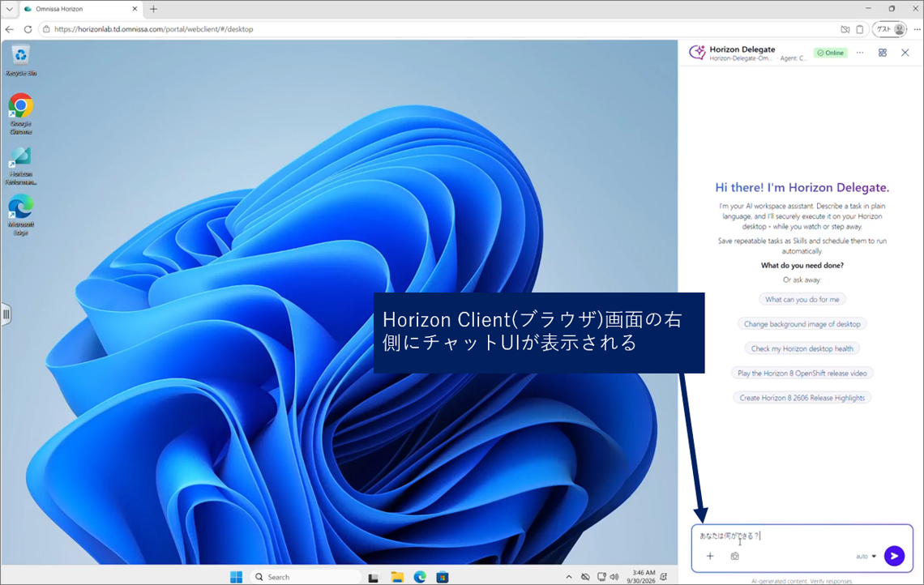This screenshot has height=585, width=924.
Task: Launch Microsoft Edge from the taskbar
Action: (x=420, y=578)
